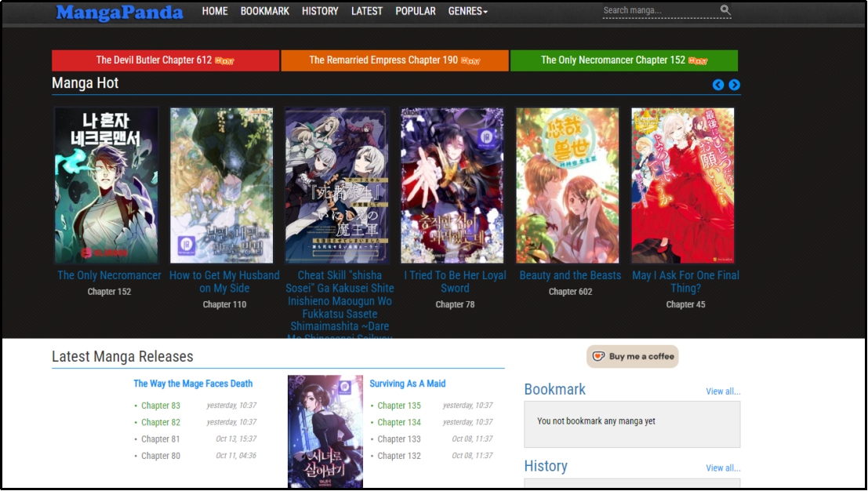Open The Devil Butler Chapter 612 banner

coord(165,60)
